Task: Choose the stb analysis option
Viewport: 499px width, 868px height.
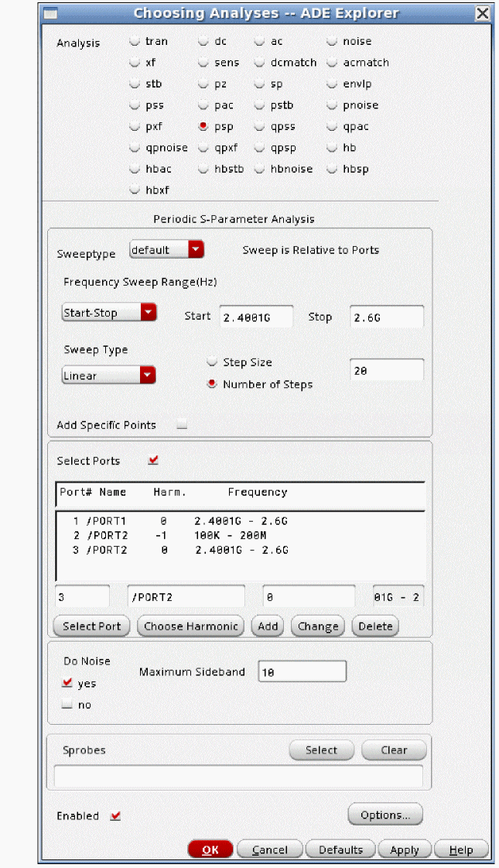Action: tap(135, 84)
